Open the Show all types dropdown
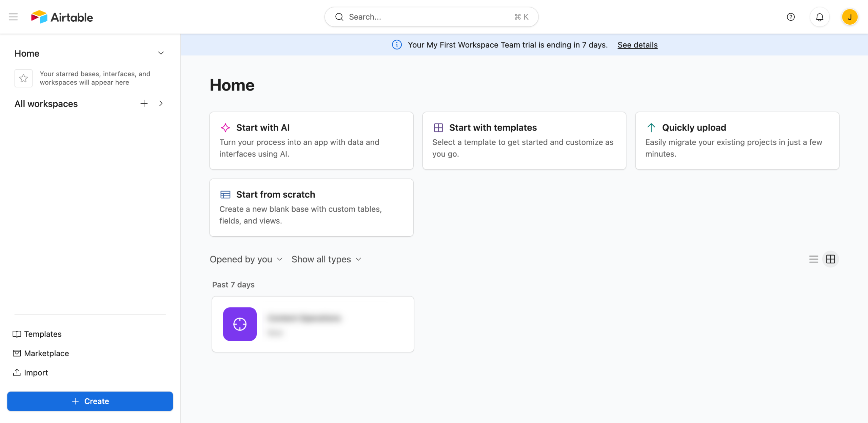 click(x=326, y=259)
